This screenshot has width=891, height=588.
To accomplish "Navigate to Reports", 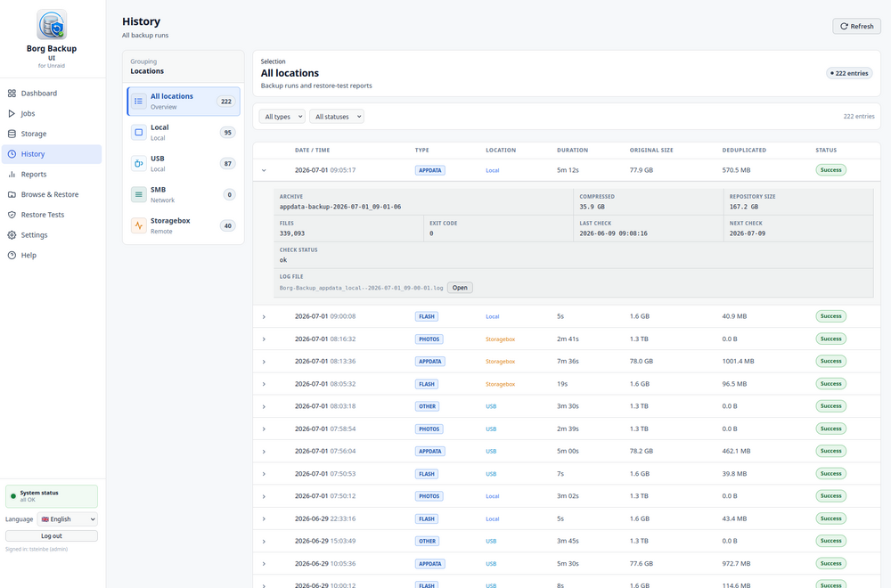I will (x=52, y=175).
